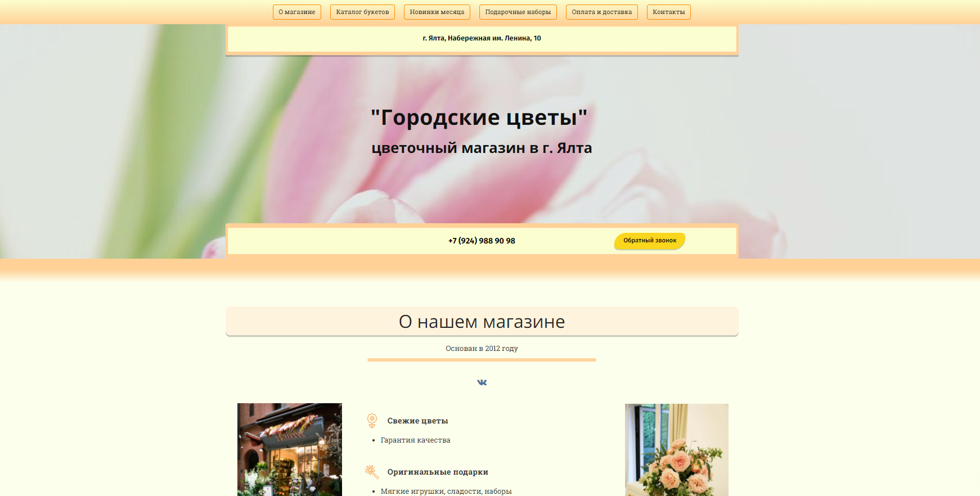Open the flower shop storefront photo
This screenshot has width=980, height=496.
[x=289, y=449]
